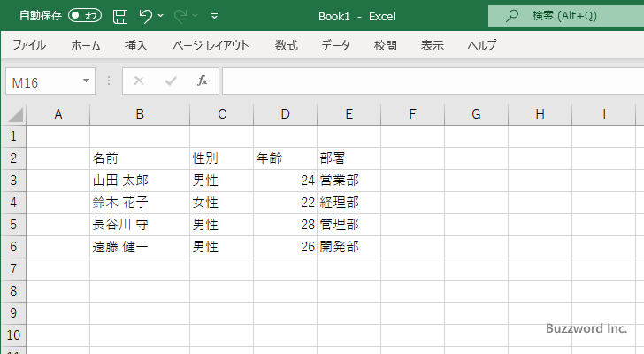Viewport: 644px width, 354px height.
Task: Click cell containing 年齢
Action: [285, 158]
